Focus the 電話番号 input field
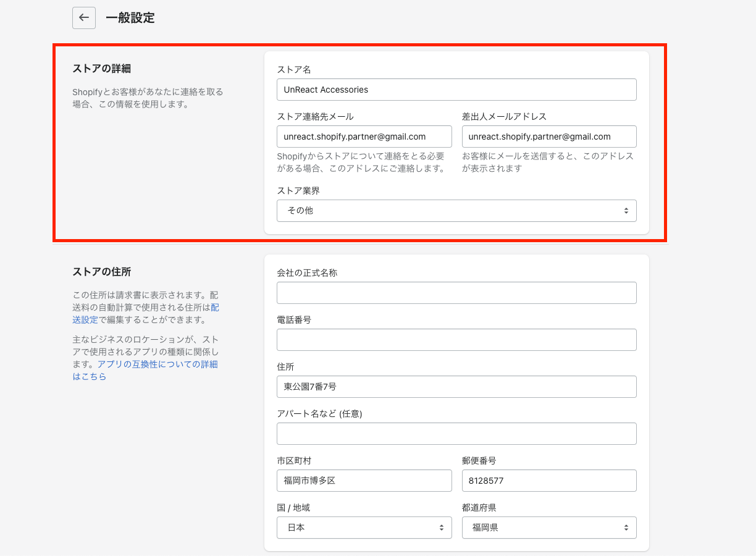756x556 pixels. (x=456, y=340)
